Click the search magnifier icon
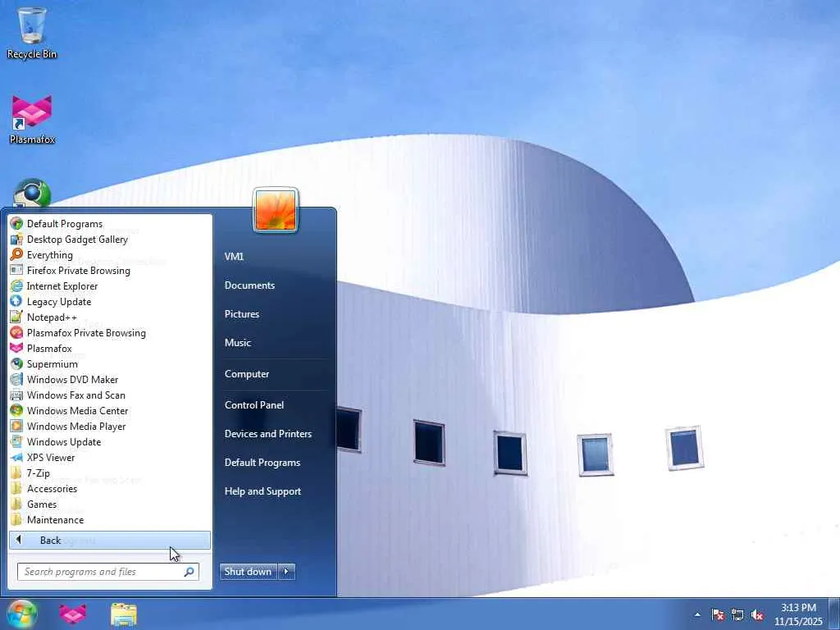 pyautogui.click(x=189, y=572)
